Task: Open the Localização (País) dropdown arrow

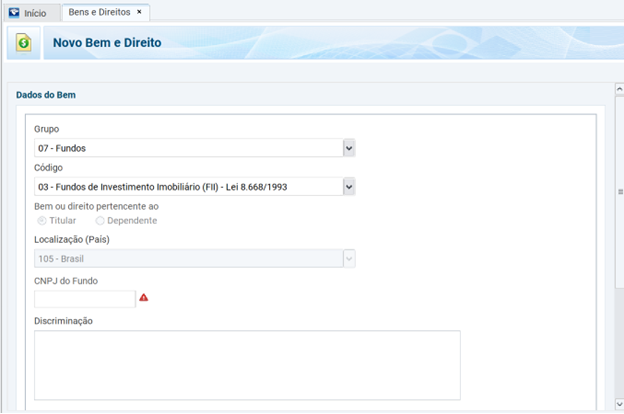Action: (x=349, y=258)
